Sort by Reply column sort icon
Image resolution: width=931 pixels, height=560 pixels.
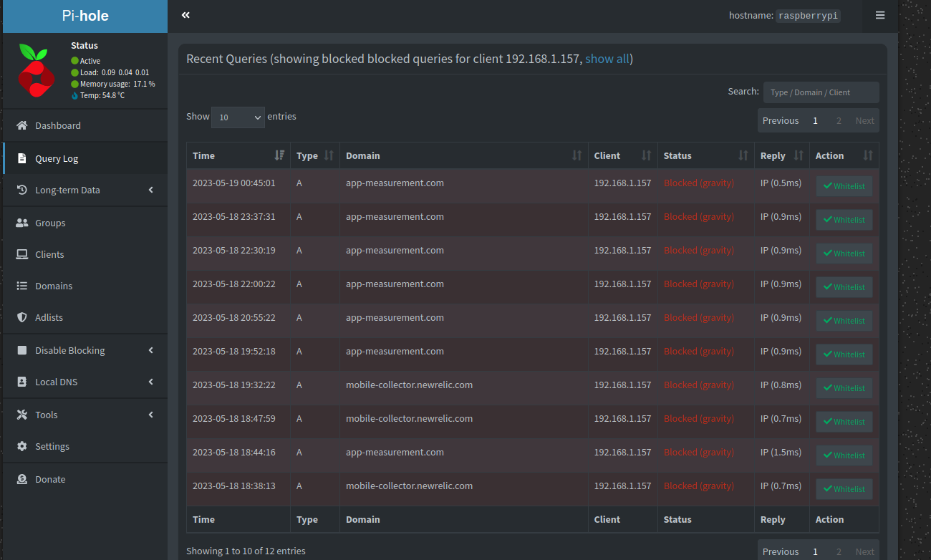799,155
